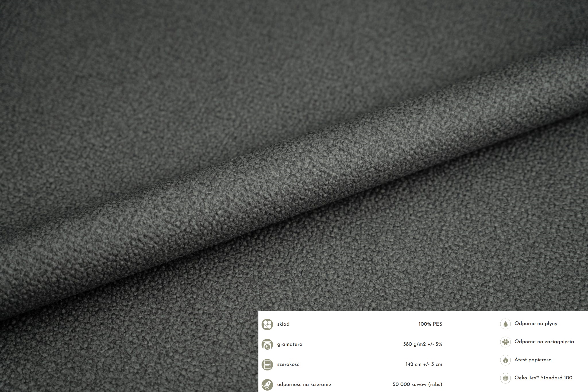Select the 'Odporne na płyny' text
Screen dimensions: 588x392
[x=536, y=324]
